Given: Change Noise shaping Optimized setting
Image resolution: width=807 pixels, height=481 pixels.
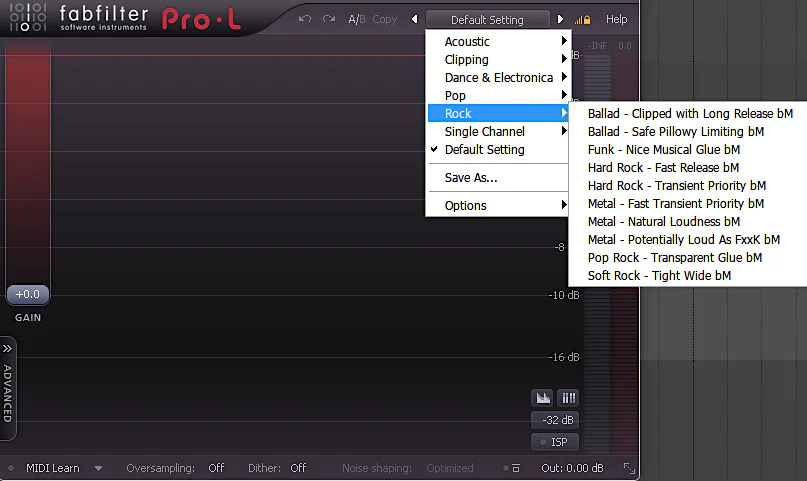Looking at the screenshot, I should click(x=449, y=468).
